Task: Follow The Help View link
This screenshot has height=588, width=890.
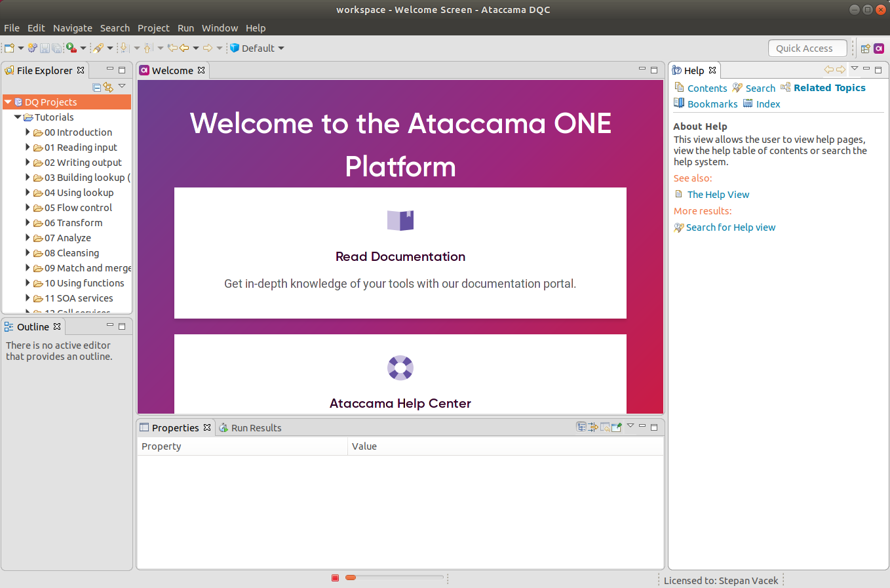Action: 718,194
